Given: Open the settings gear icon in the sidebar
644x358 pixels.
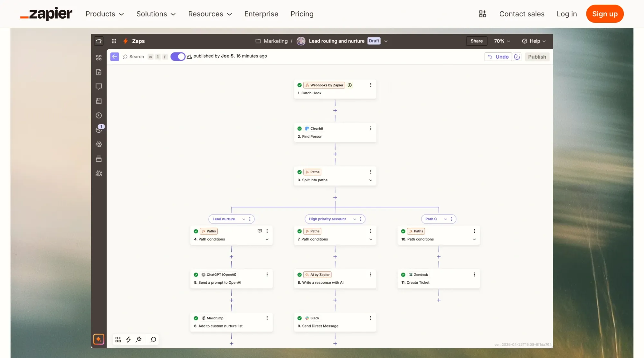Looking at the screenshot, I should tap(99, 144).
